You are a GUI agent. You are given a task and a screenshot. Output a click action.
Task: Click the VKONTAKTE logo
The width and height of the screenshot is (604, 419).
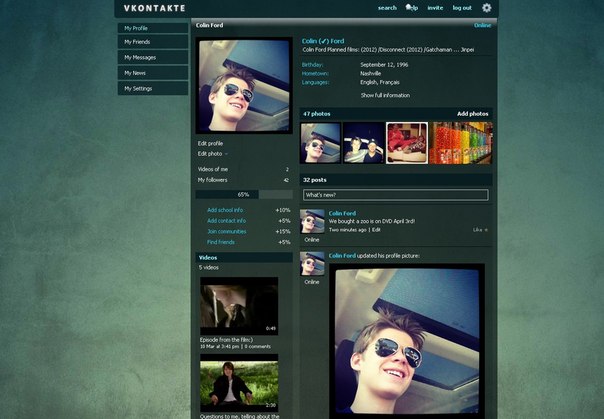(x=154, y=8)
